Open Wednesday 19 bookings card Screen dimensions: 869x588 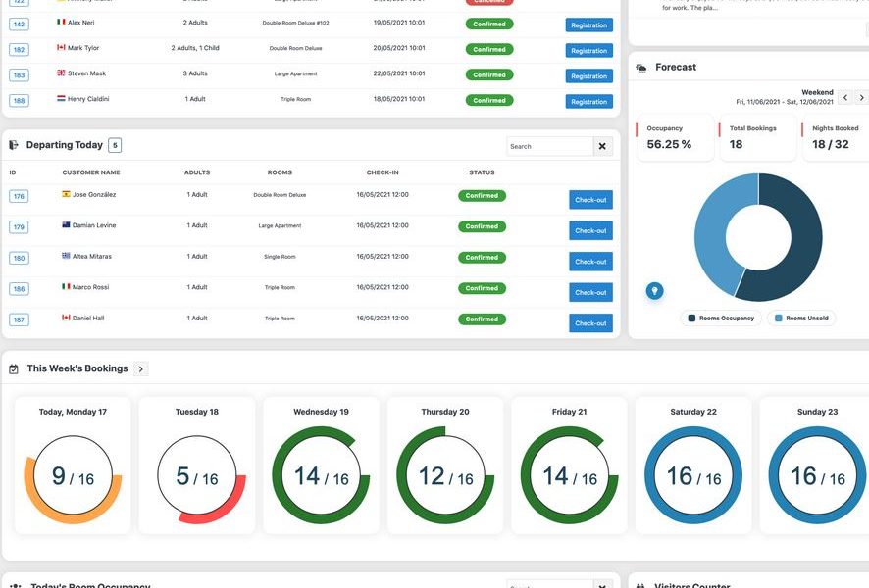coord(321,465)
